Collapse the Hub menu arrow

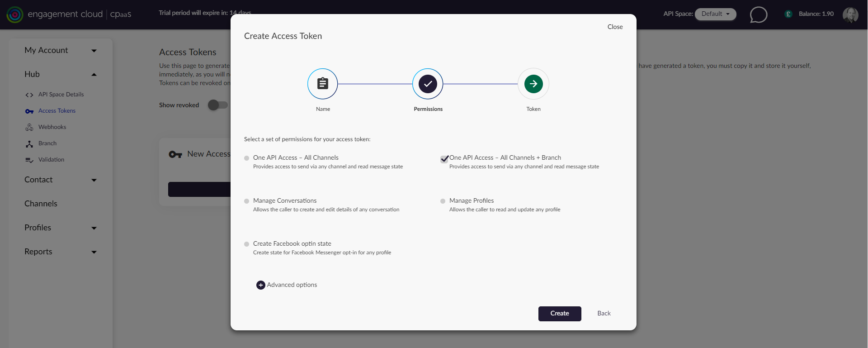tap(94, 75)
